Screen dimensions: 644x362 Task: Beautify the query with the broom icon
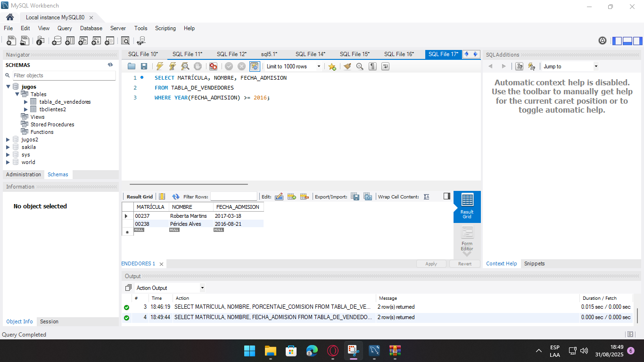click(x=347, y=66)
